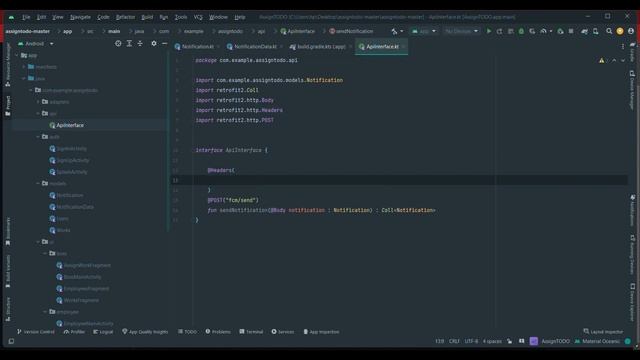The width and height of the screenshot is (640, 360).
Task: Open the editor tabs more-options icon
Action: point(623,47)
